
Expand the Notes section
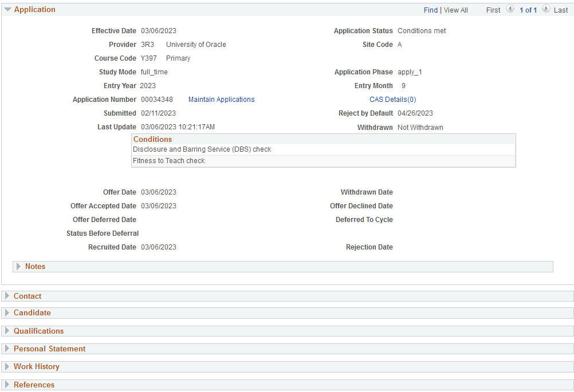point(19,267)
